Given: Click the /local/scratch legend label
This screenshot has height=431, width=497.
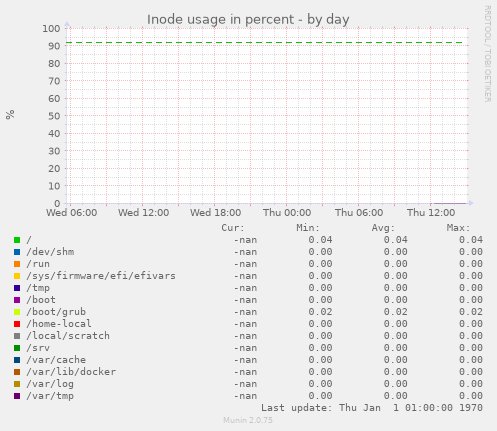Looking at the screenshot, I should tap(68, 336).
